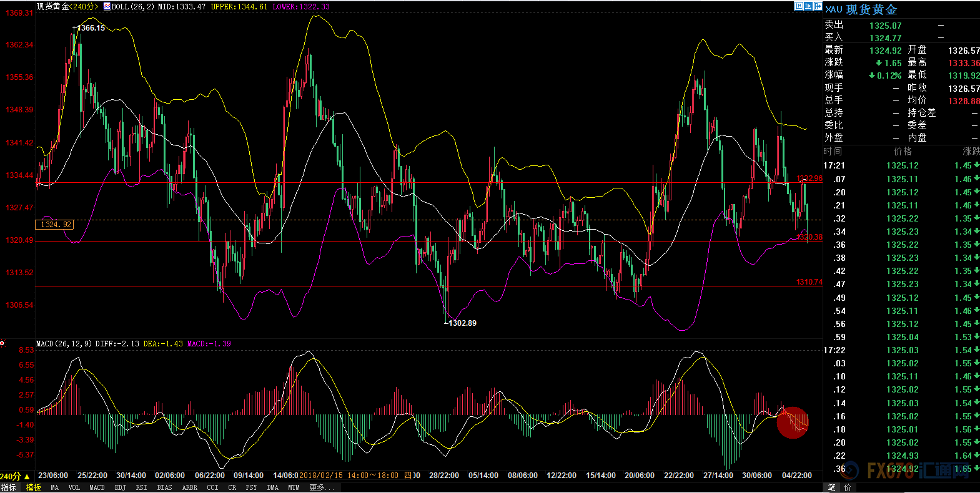Switch to the 指标 tab

point(9,487)
